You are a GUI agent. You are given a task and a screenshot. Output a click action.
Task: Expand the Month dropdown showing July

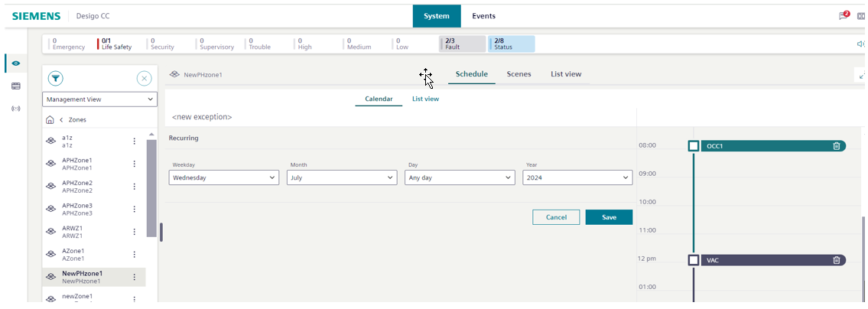click(341, 177)
